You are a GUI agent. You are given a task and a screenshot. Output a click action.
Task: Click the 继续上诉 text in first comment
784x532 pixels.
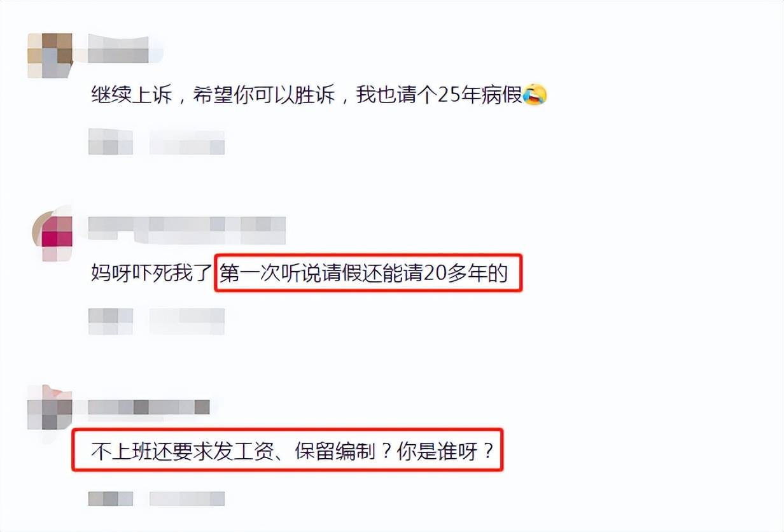(x=131, y=96)
